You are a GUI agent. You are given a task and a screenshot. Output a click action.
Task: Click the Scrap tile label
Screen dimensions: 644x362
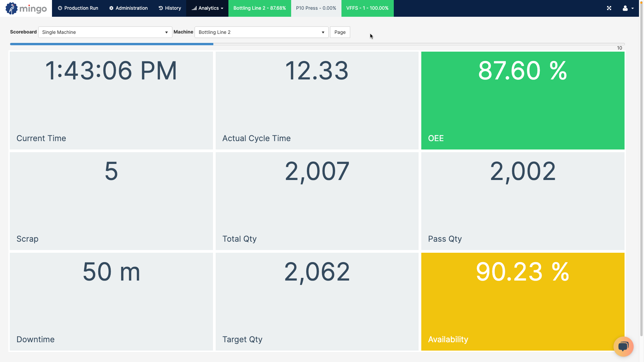28,239
